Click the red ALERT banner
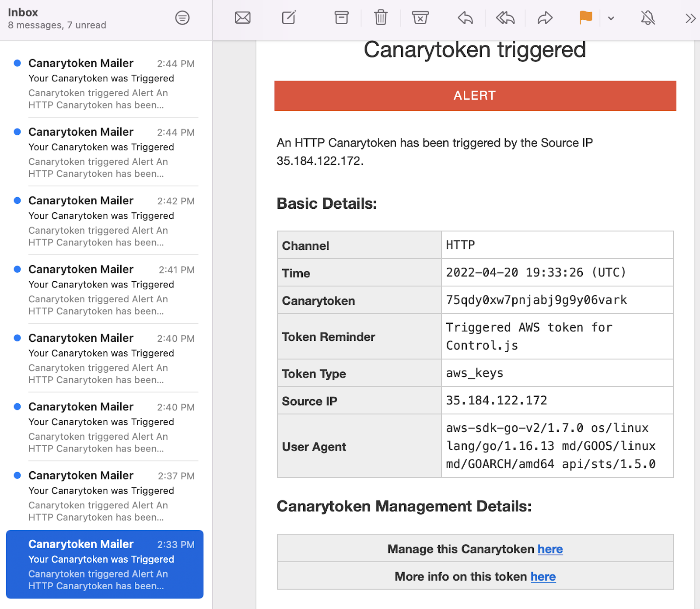700x609 pixels. click(475, 96)
